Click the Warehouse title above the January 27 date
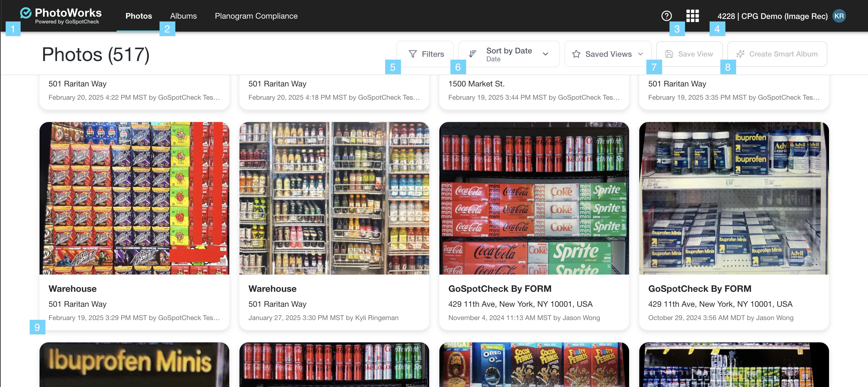This screenshot has width=868, height=387. pos(272,289)
